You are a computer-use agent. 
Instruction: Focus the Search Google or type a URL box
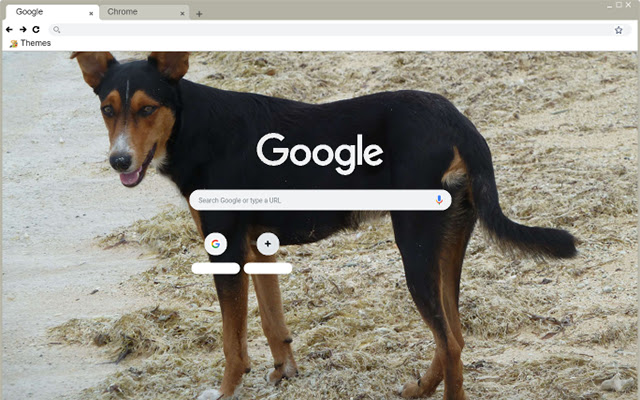pos(320,200)
